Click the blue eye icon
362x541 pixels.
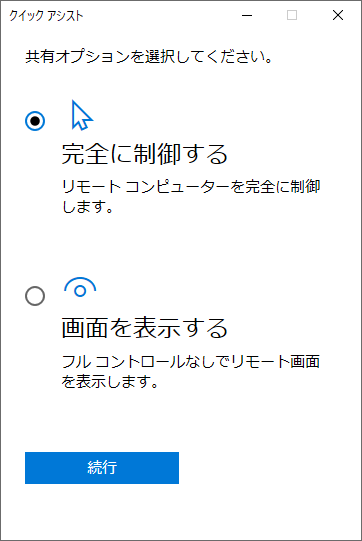[80, 287]
